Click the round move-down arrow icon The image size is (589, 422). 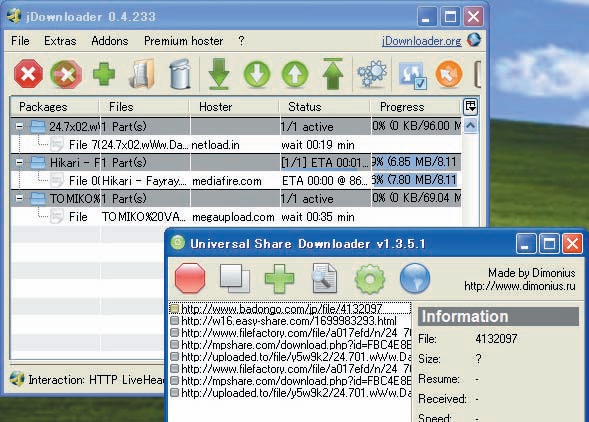257,74
